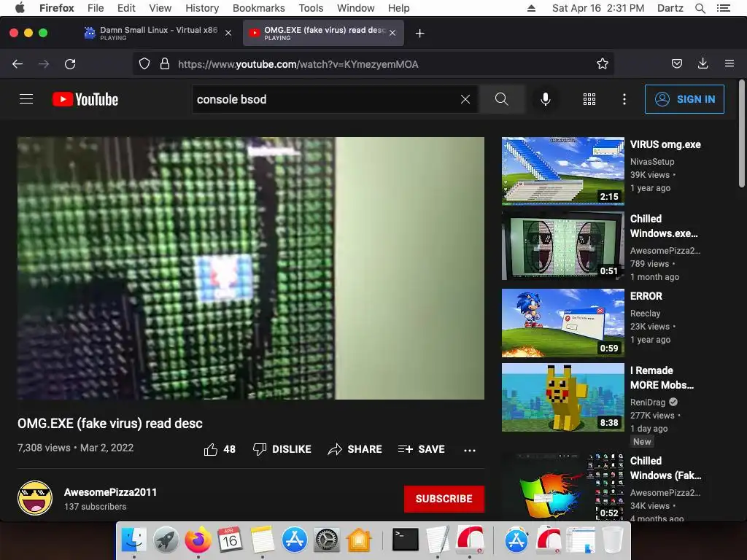Open the Chilled Windows.exe thumbnail (0:51)
The image size is (747, 560).
563,246
